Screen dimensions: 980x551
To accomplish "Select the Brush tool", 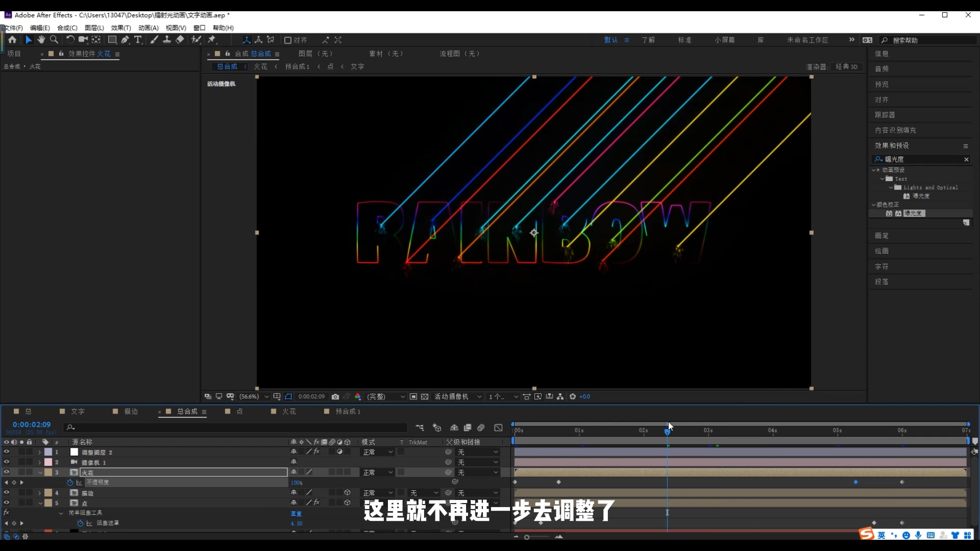I will click(x=154, y=40).
